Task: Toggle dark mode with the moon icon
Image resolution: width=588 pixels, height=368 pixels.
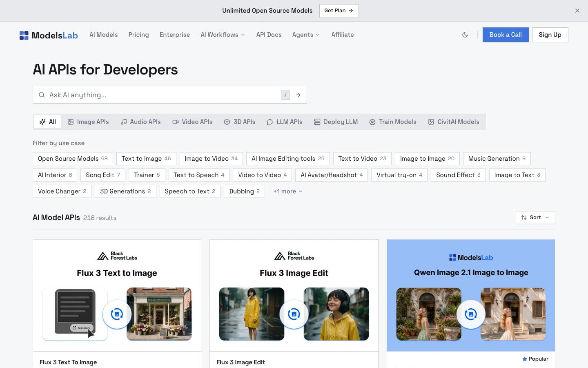Action: pyautogui.click(x=465, y=35)
